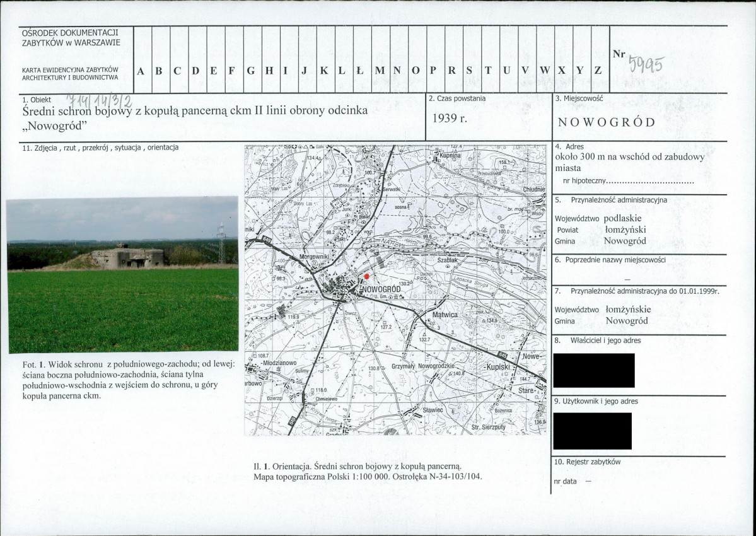Image resolution: width=756 pixels, height=536 pixels.
Task: Click the "2. Czas powstania" label
Action: click(457, 98)
